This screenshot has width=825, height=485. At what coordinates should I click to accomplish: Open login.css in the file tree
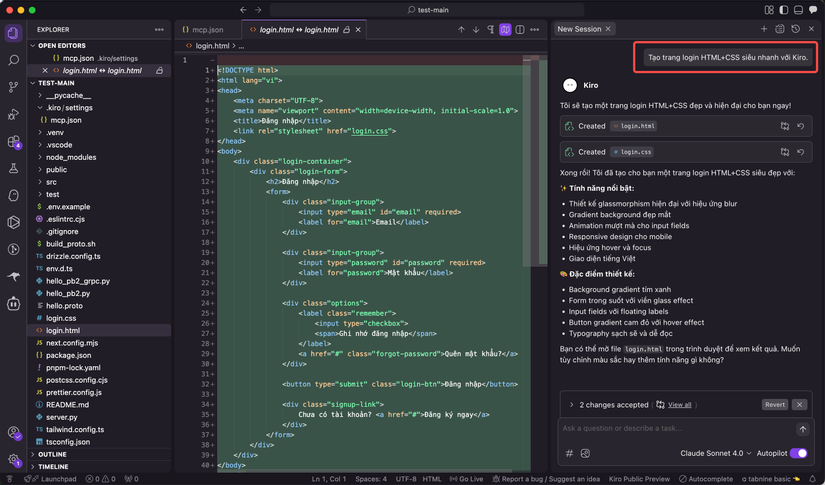(x=61, y=318)
